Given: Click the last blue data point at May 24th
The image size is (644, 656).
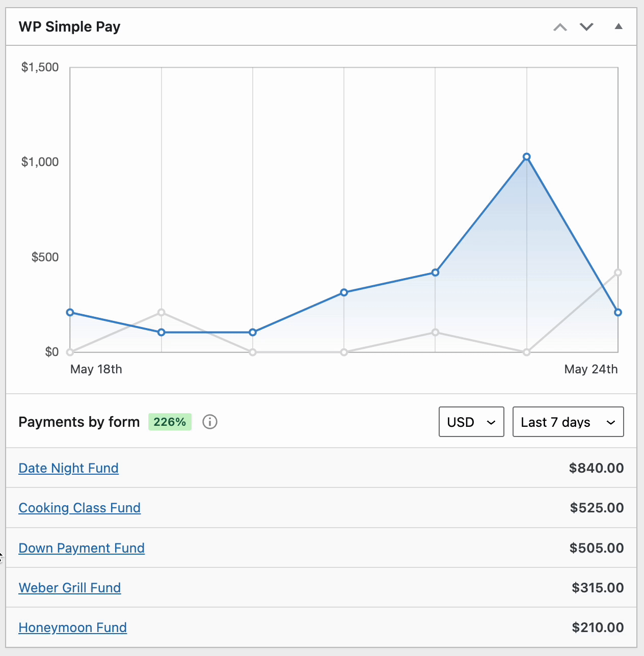Looking at the screenshot, I should tap(618, 312).
